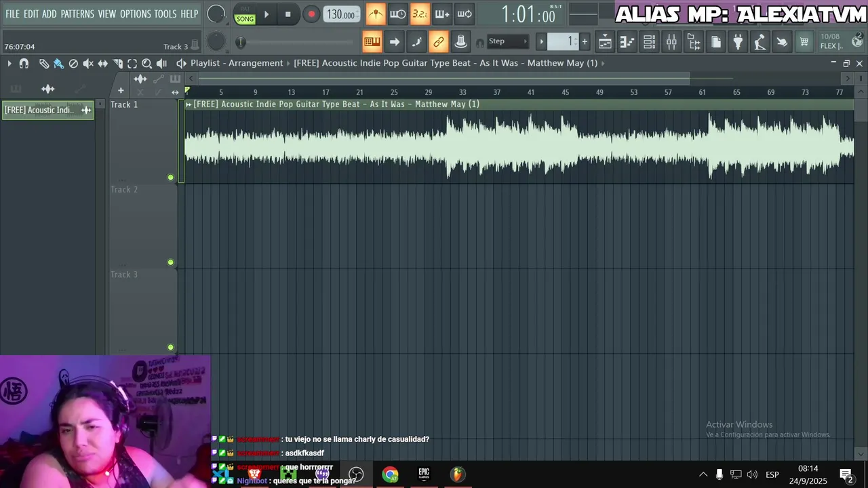Select the Mute tool
Viewport: 868px width, 488px height.
point(88,63)
